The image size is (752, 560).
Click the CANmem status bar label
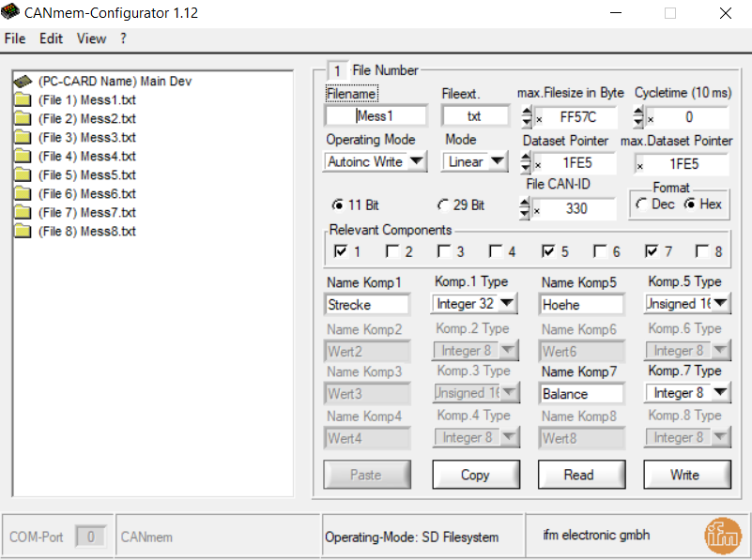(146, 537)
